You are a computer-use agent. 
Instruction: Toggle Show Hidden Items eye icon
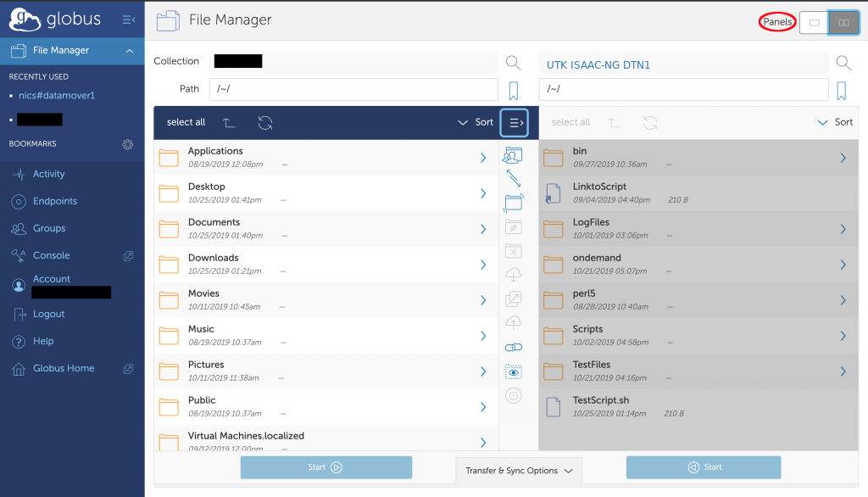[x=513, y=372]
